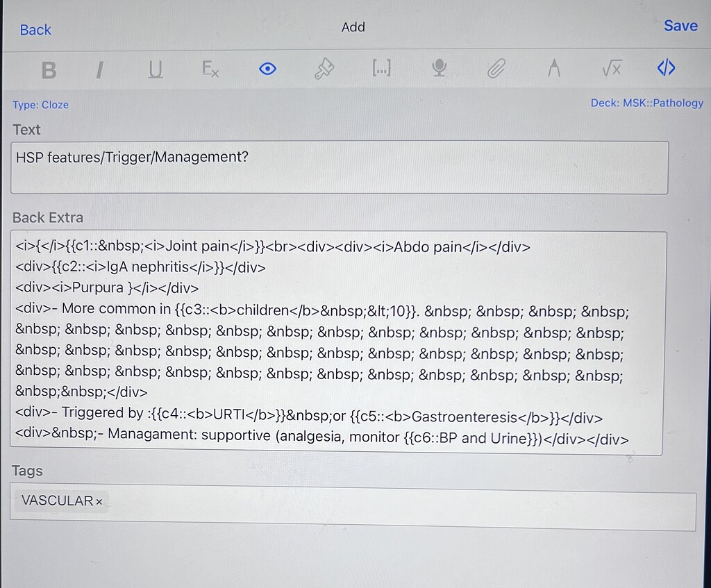Apply italic formatting
This screenshot has height=588, width=711.
pyautogui.click(x=99, y=69)
